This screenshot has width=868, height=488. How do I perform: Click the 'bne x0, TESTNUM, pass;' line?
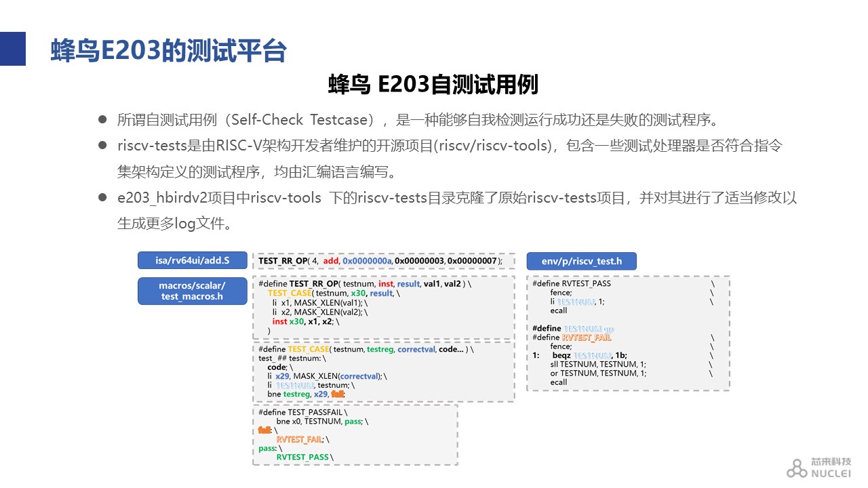322,422
